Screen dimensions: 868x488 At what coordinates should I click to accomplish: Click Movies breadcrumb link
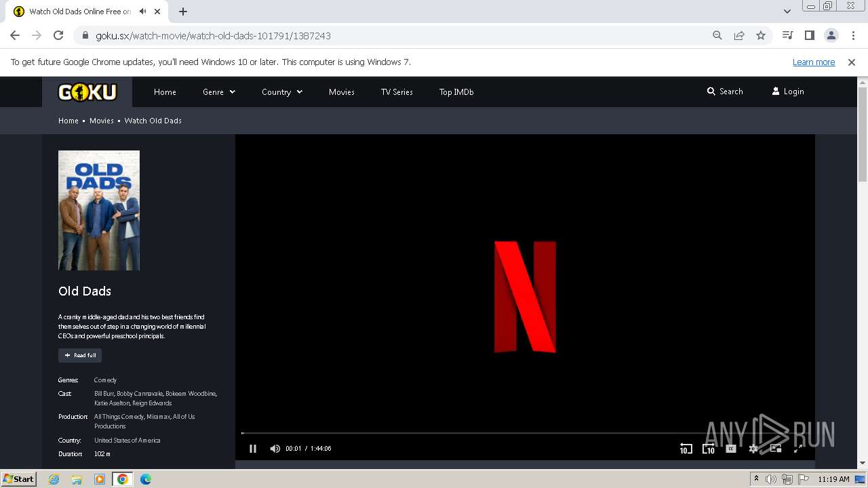[102, 121]
